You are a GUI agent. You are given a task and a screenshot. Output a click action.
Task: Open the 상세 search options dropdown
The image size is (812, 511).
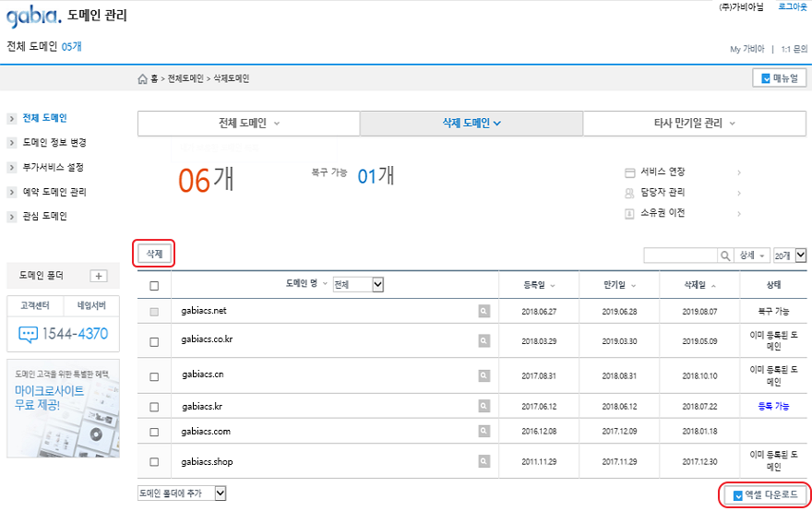(752, 255)
